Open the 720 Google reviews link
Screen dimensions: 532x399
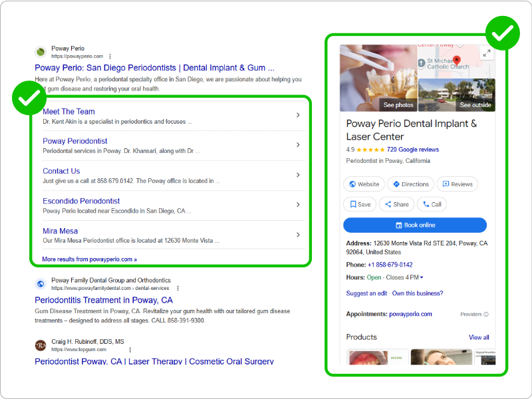412,150
